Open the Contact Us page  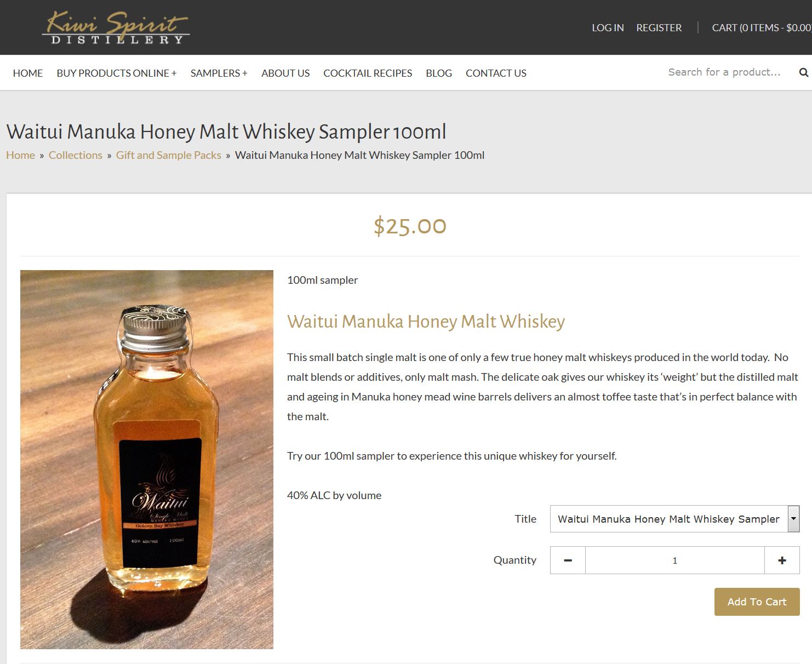(x=496, y=73)
